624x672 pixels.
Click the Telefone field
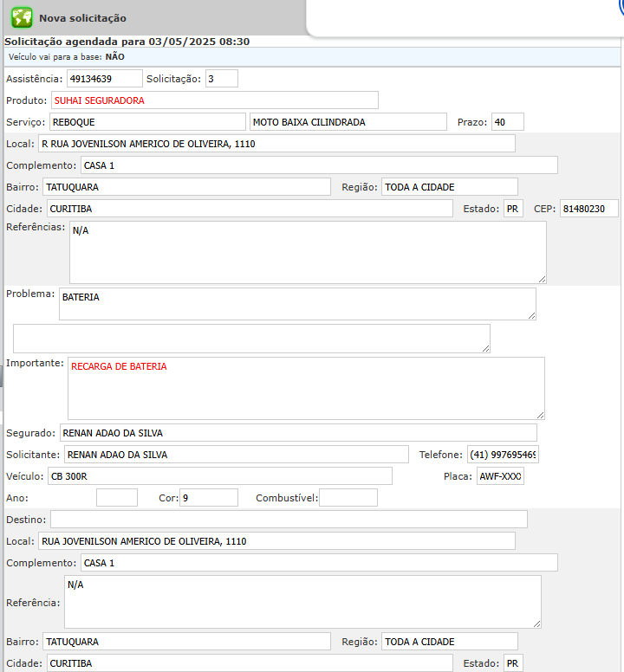point(503,455)
